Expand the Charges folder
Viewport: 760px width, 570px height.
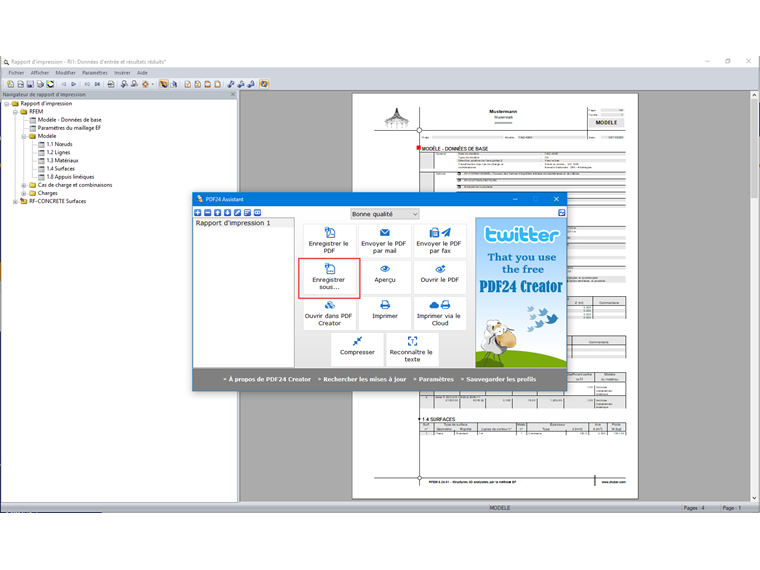24,193
